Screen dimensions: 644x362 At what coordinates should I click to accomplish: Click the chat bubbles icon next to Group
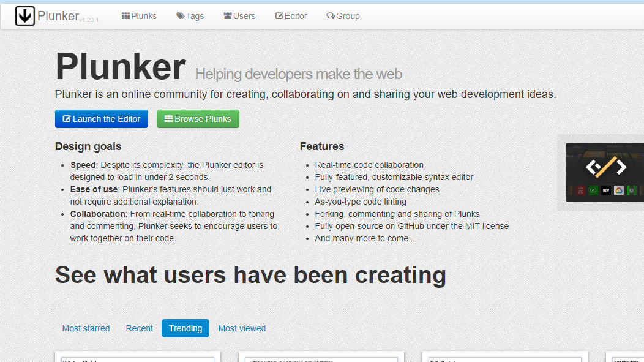point(331,16)
